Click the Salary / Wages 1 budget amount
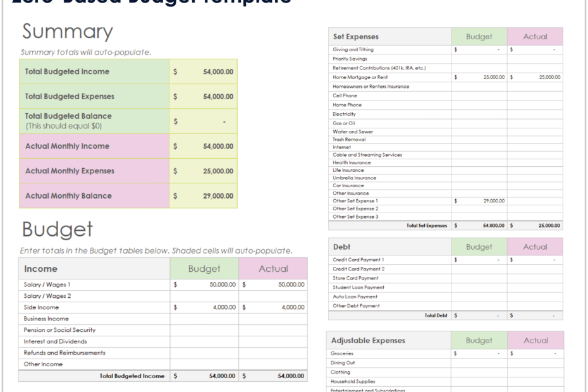588x392 pixels. [x=223, y=285]
